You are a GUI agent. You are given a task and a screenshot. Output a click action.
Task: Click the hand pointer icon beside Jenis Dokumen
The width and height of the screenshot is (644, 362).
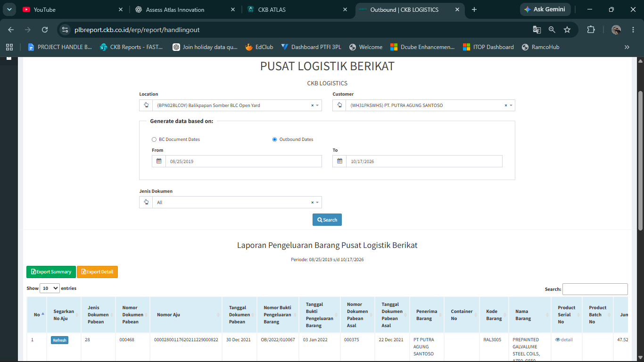[x=146, y=202]
